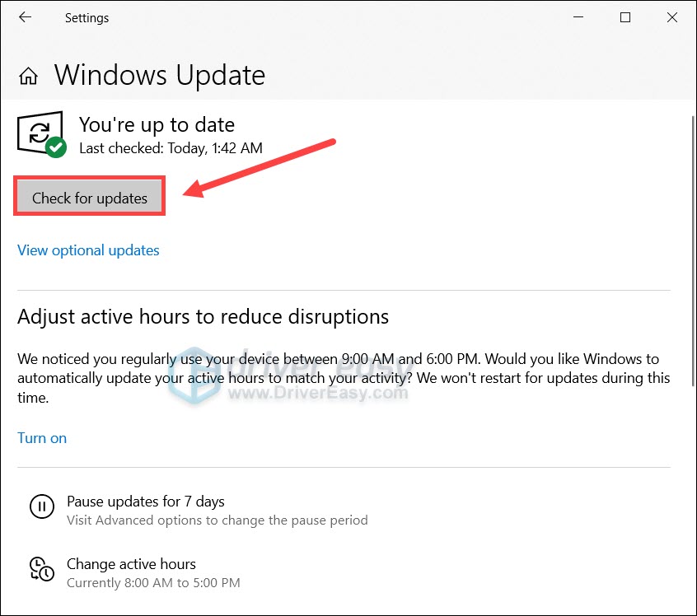Click the pause icon beside Pause updates
The width and height of the screenshot is (697, 616).
[x=41, y=506]
